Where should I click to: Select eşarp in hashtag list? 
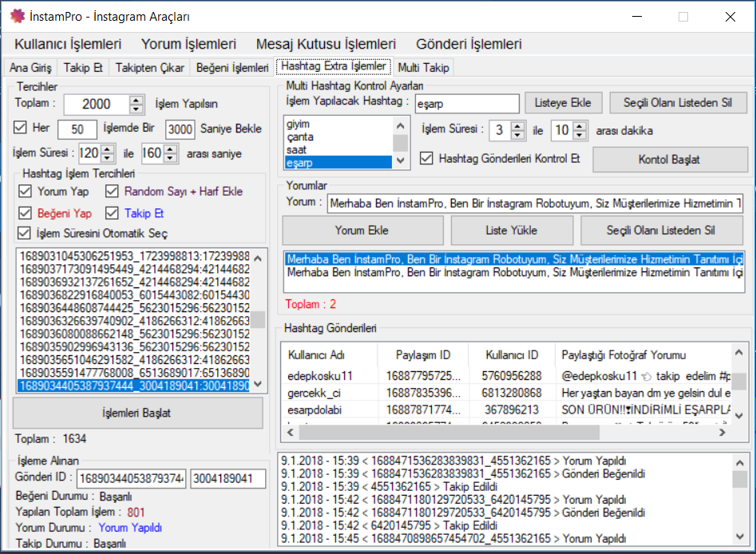click(x=338, y=163)
